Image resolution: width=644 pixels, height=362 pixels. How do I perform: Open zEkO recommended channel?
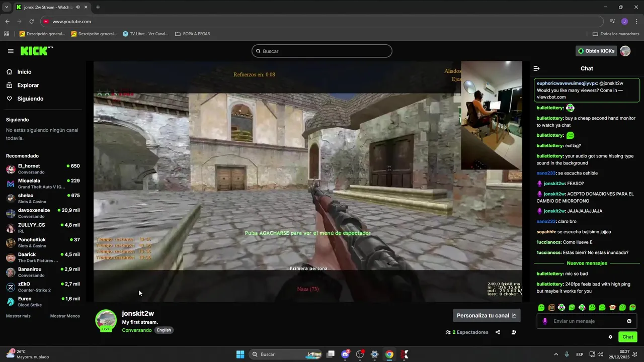tap(43, 287)
